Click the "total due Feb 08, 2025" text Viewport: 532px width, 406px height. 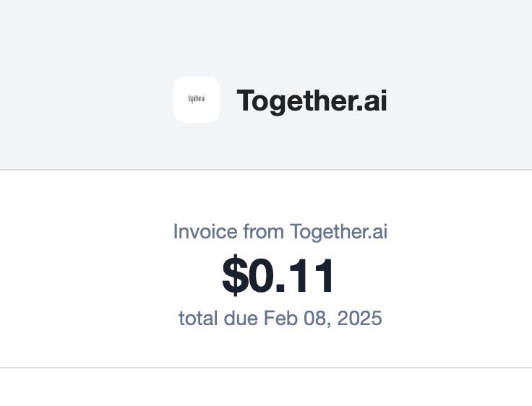click(x=280, y=318)
